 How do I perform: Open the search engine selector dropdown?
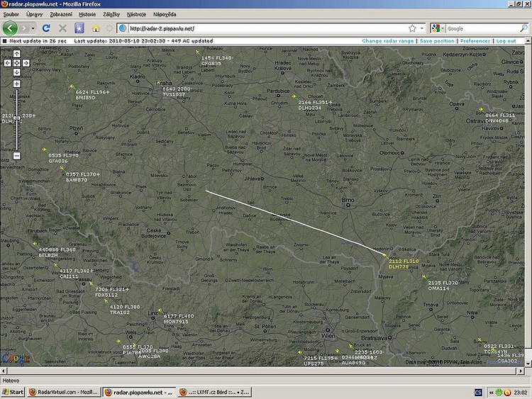(438, 28)
